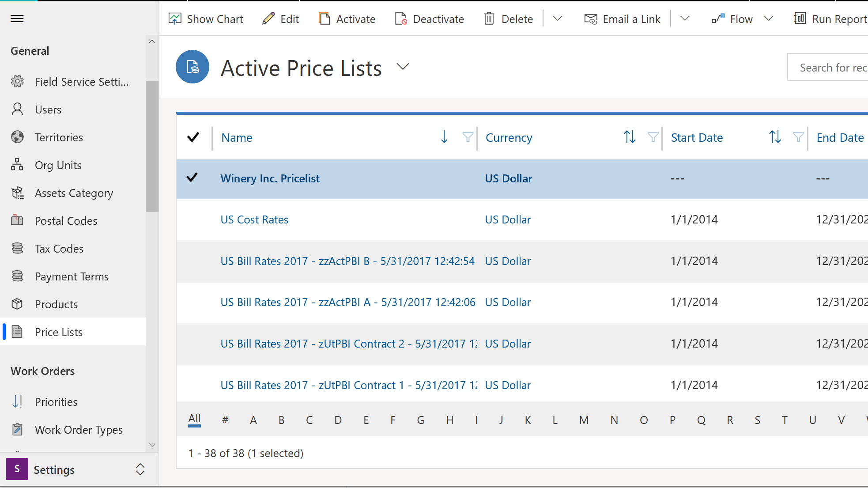Toggle the select-all checkmark in header

tap(193, 137)
